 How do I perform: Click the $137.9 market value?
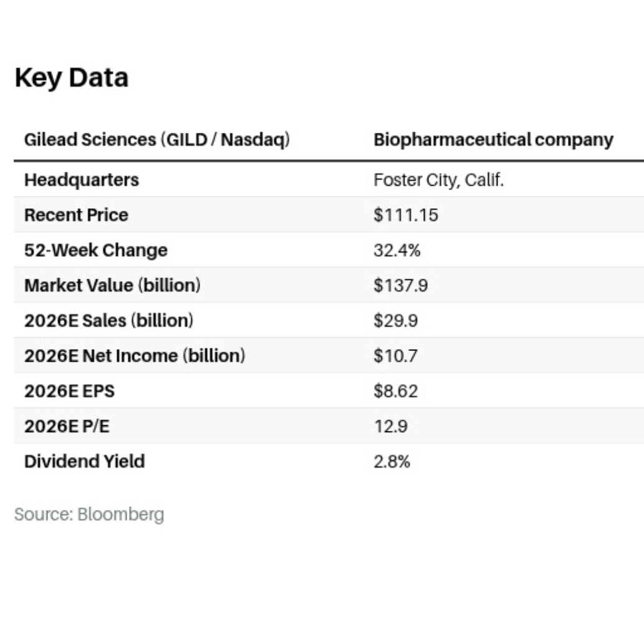[x=401, y=286]
